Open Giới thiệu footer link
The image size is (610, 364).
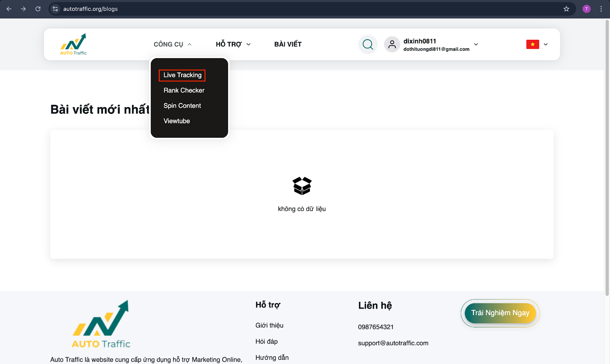[x=269, y=325]
